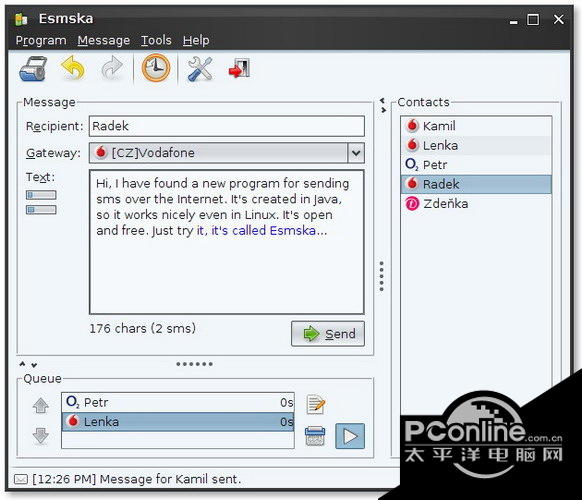Maximize the Esmska window
Image resolution: width=582 pixels, height=500 pixels.
533,19
